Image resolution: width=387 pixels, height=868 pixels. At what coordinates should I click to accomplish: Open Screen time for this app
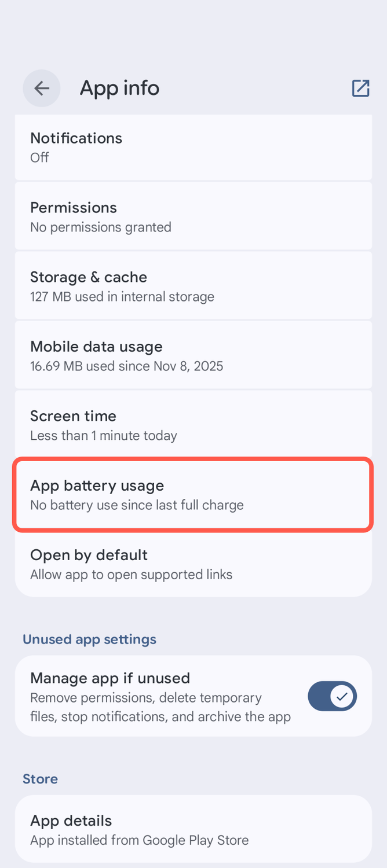tap(193, 425)
